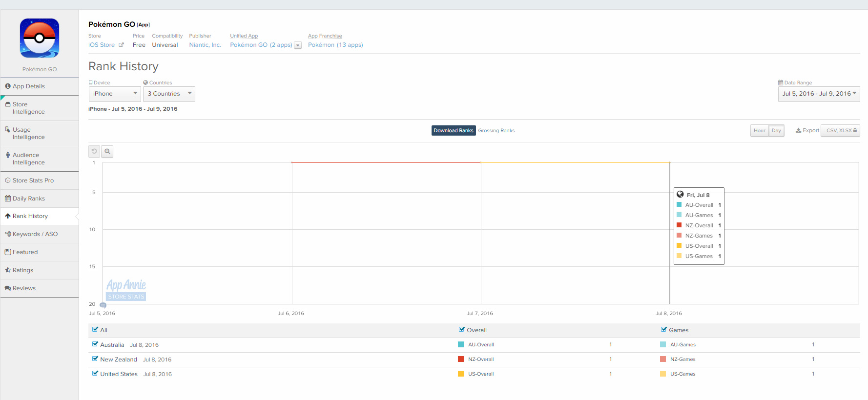Open Usage Intelligence in sidebar

[x=40, y=133]
